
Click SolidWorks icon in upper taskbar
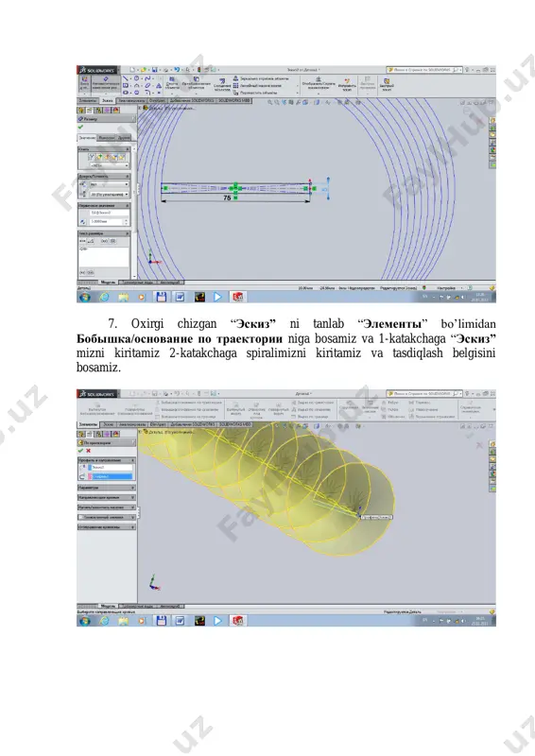[238, 297]
